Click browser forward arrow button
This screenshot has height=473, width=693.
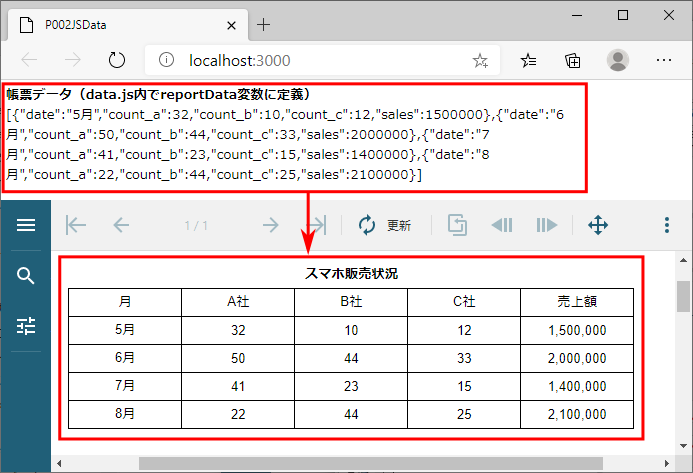(72, 60)
